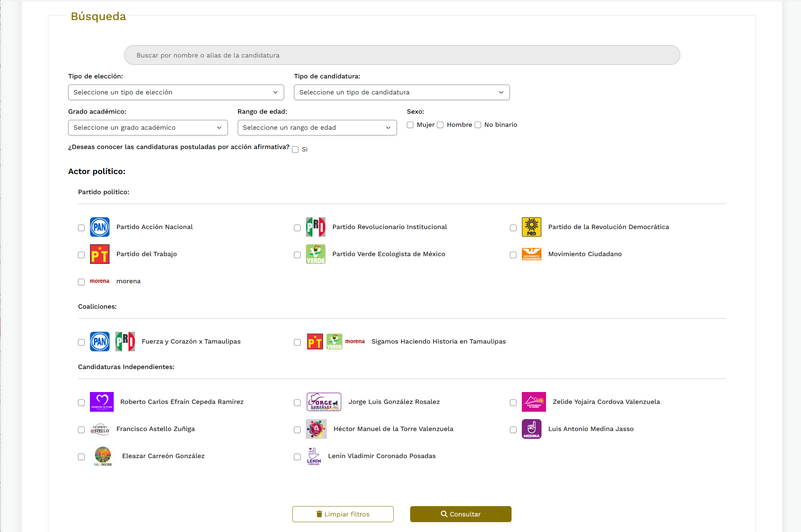Click the Medina purple candidate logo
Image resolution: width=801 pixels, height=532 pixels.
(x=531, y=429)
